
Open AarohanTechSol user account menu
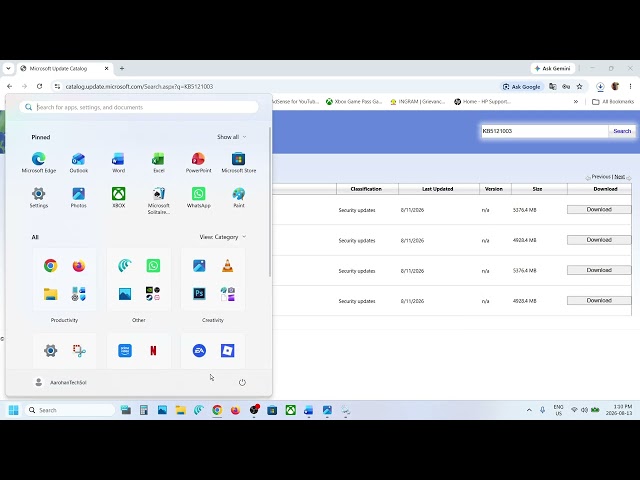click(60, 382)
